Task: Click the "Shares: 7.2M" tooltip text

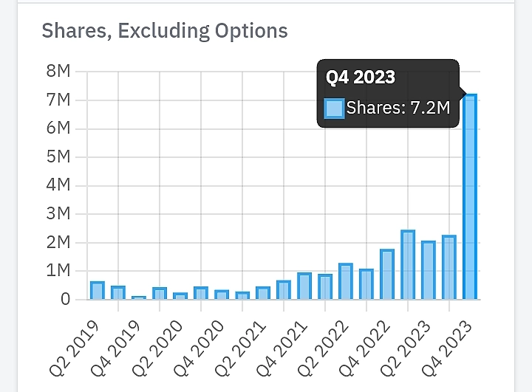Action: click(x=398, y=109)
